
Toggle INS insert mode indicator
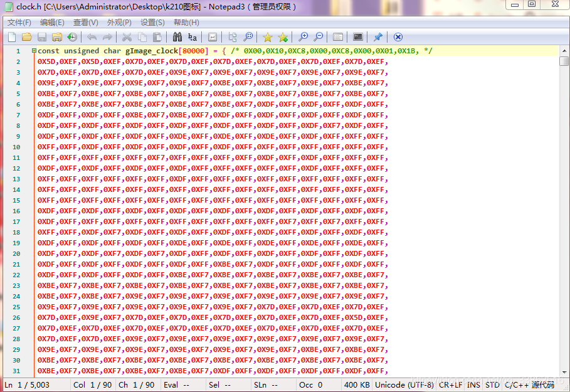473,384
